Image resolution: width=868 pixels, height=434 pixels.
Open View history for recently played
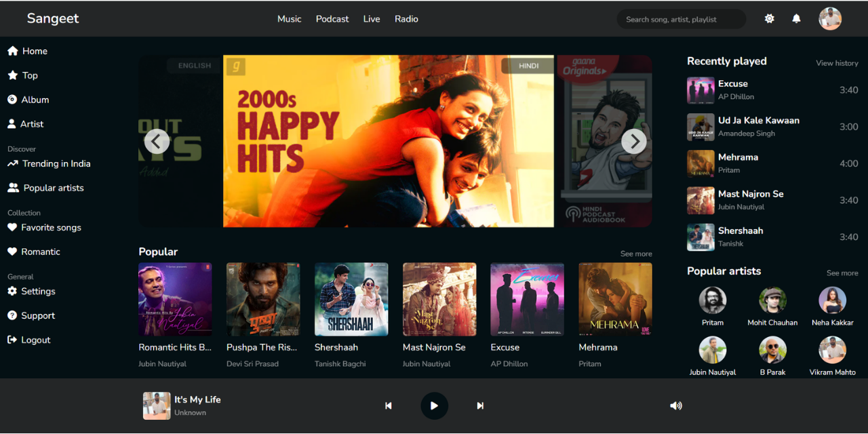[836, 62]
